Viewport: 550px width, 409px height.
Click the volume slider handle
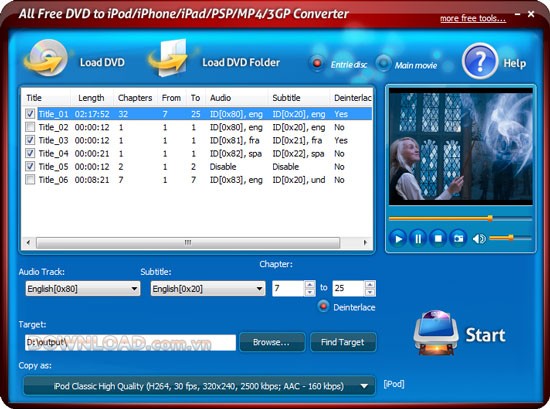[x=511, y=238]
